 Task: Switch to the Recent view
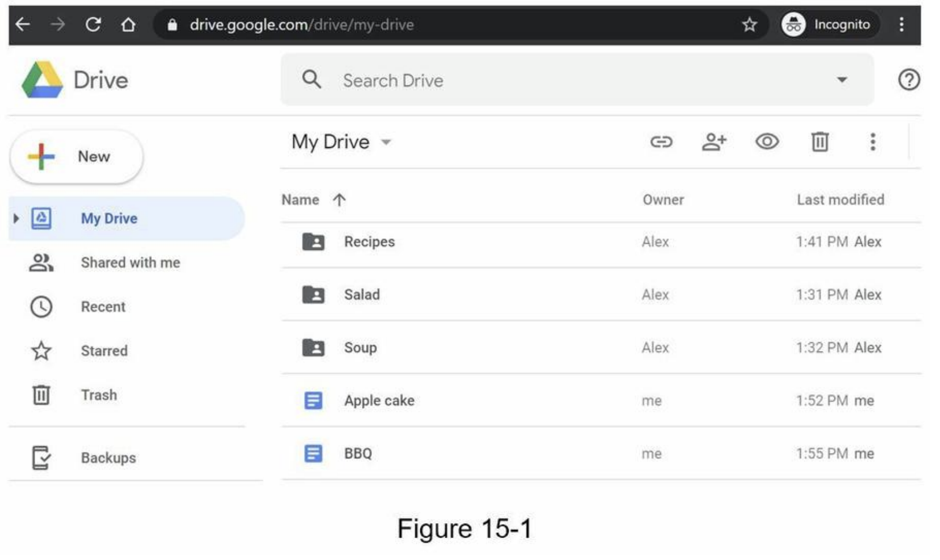(x=103, y=307)
